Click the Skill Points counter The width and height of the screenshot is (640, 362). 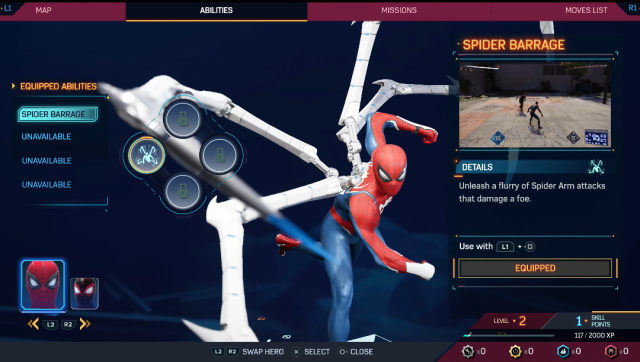coord(593,321)
